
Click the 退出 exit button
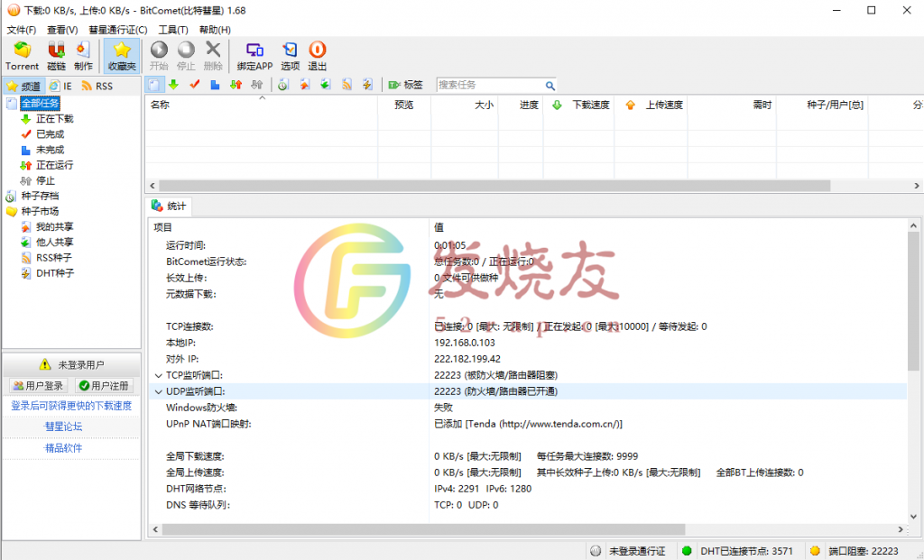[x=317, y=57]
